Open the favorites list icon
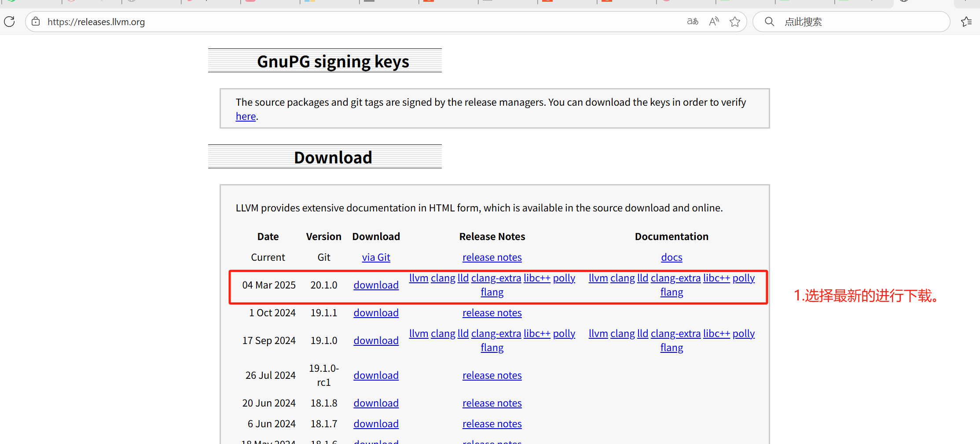The width and height of the screenshot is (980, 444). coord(966,22)
